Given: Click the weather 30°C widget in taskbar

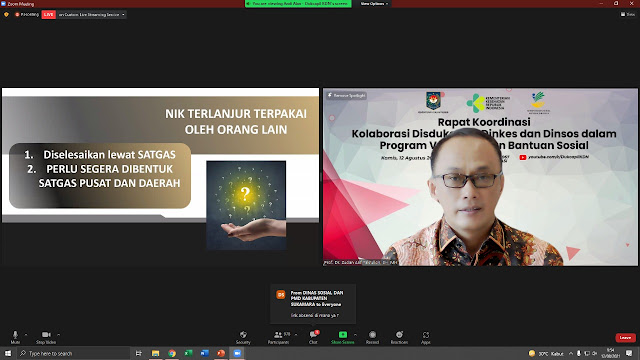Looking at the screenshot, I should (546, 353).
